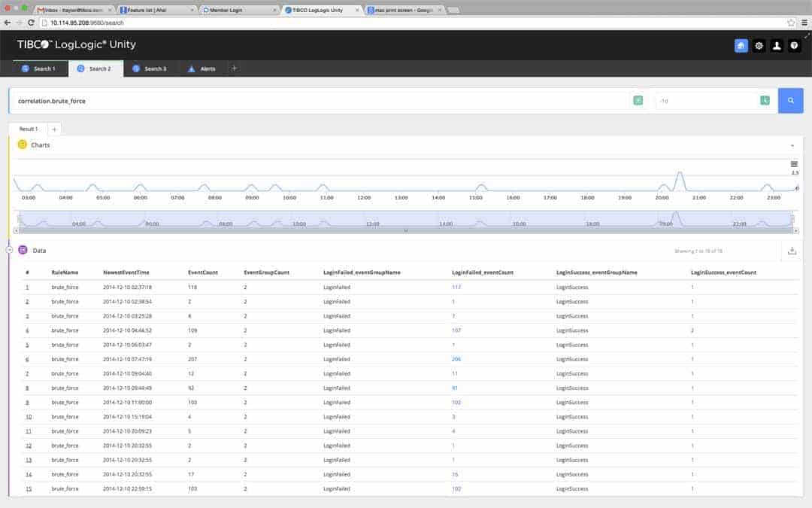Run the search with the blue magnifier button
The height and width of the screenshot is (508, 812).
tap(790, 101)
